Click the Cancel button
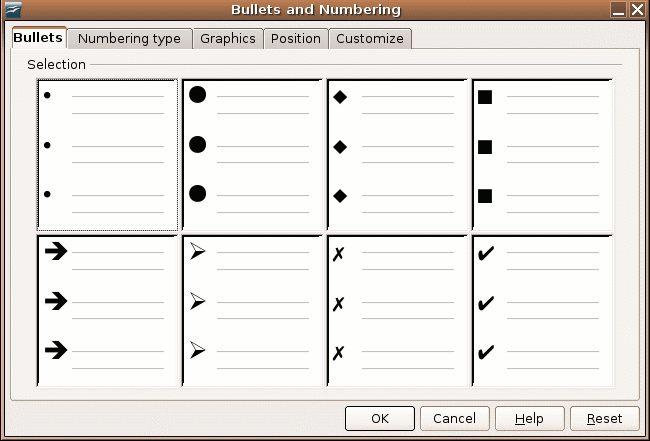This screenshot has width=650, height=441. (x=454, y=419)
